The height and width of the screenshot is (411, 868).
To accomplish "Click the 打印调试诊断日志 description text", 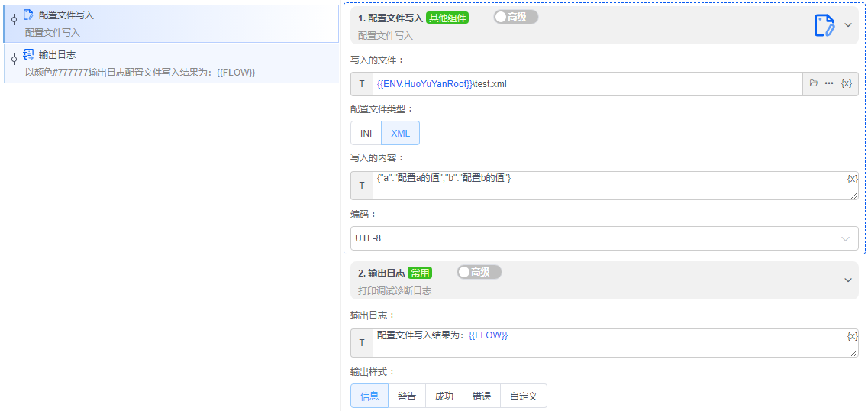I will 395,291.
